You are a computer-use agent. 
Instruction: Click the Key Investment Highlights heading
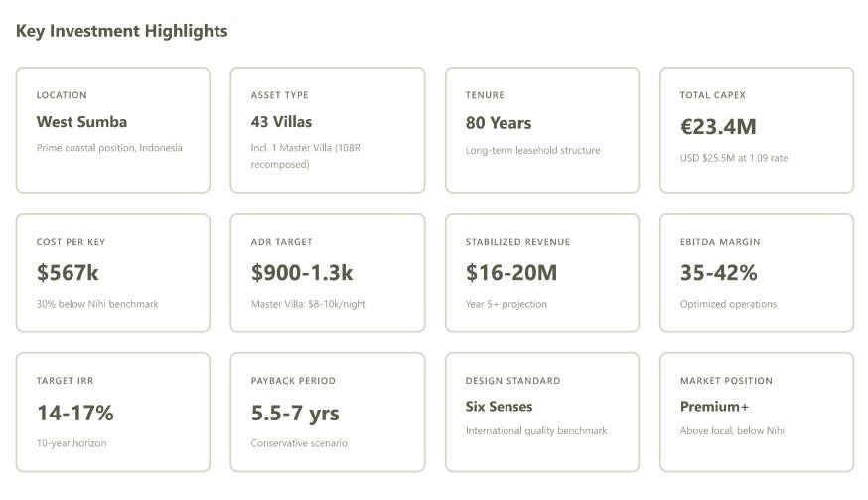(x=122, y=31)
